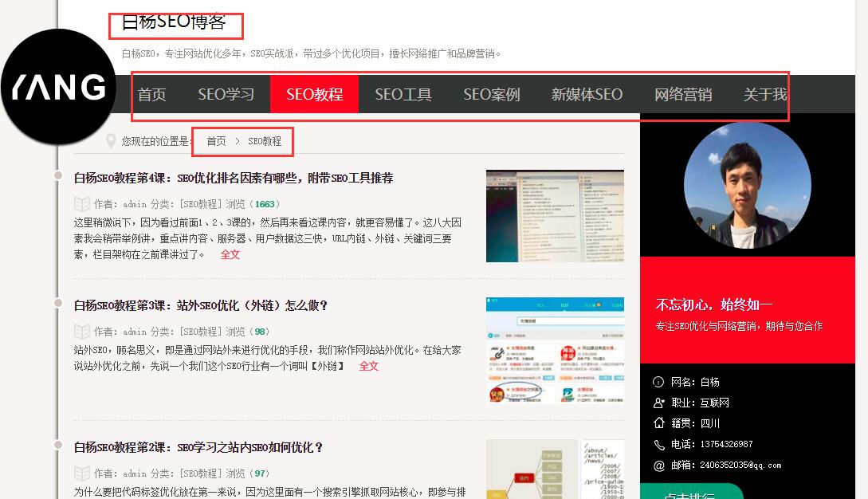The width and height of the screenshot is (868, 499).
Task: Open article 白杨SEO教程第4课 title link
Action: pos(234,178)
